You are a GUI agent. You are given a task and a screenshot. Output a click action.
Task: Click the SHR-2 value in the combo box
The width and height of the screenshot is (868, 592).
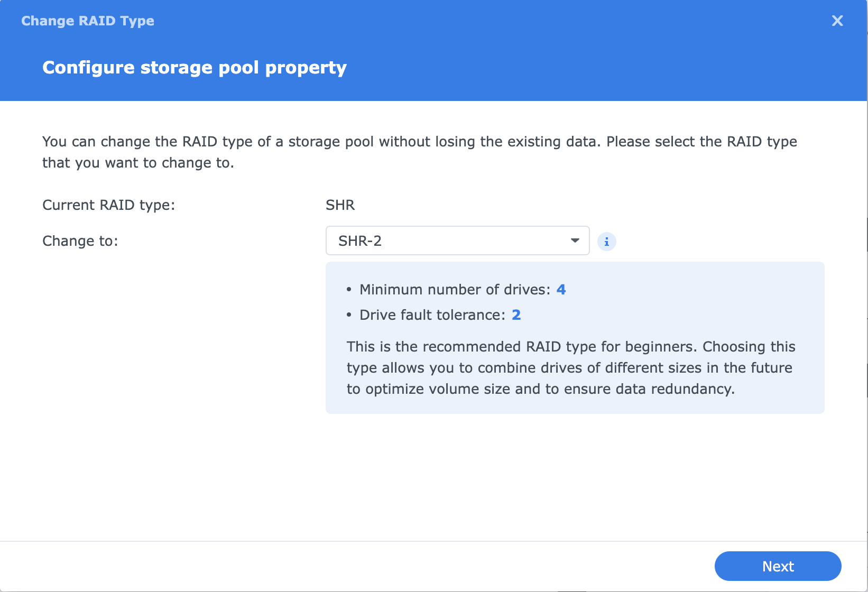click(360, 241)
